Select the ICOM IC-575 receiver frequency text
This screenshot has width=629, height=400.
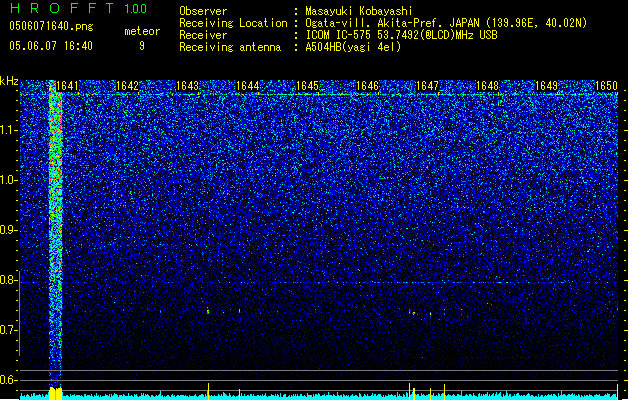tap(402, 35)
